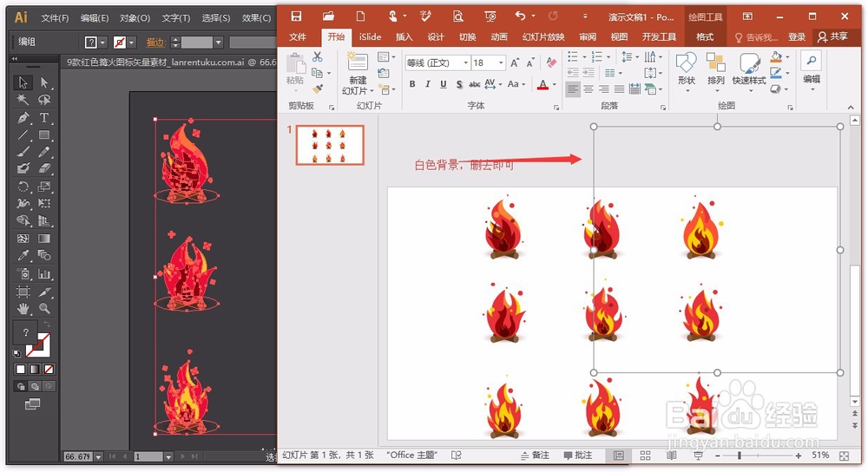Open the 文字(T) menu in Illustrator
This screenshot has width=868, height=472.
coord(176,17)
